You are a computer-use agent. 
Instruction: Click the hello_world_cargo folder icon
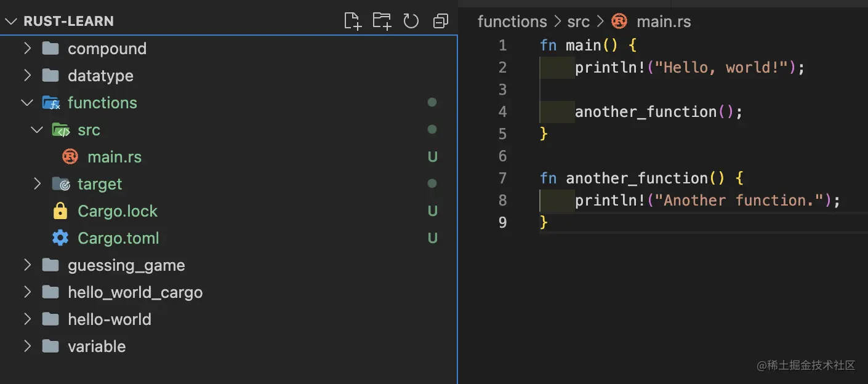pyautogui.click(x=50, y=292)
